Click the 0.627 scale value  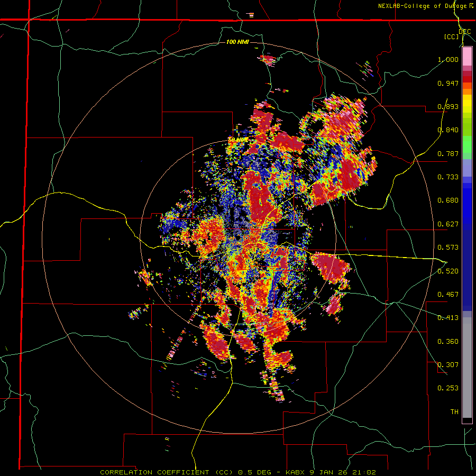pyautogui.click(x=448, y=224)
